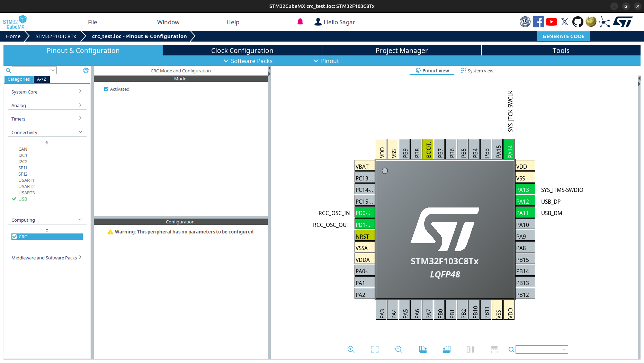644x363 pixels.
Task: Open the peripheral search combo box
Action: coord(34,70)
